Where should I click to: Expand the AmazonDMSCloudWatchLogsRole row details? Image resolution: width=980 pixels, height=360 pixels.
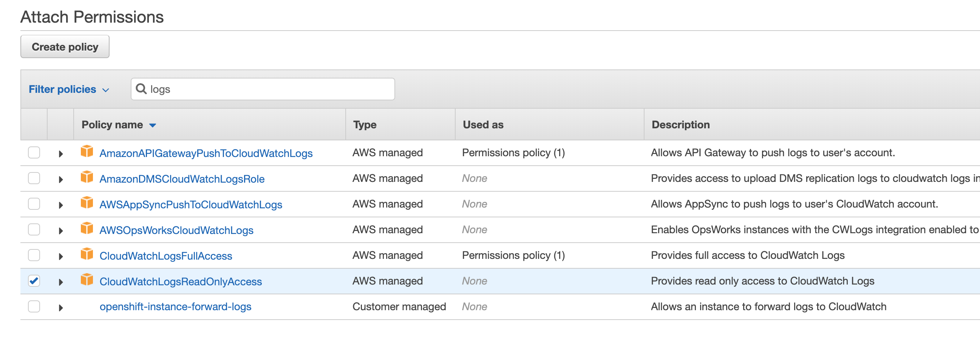pyautogui.click(x=60, y=179)
